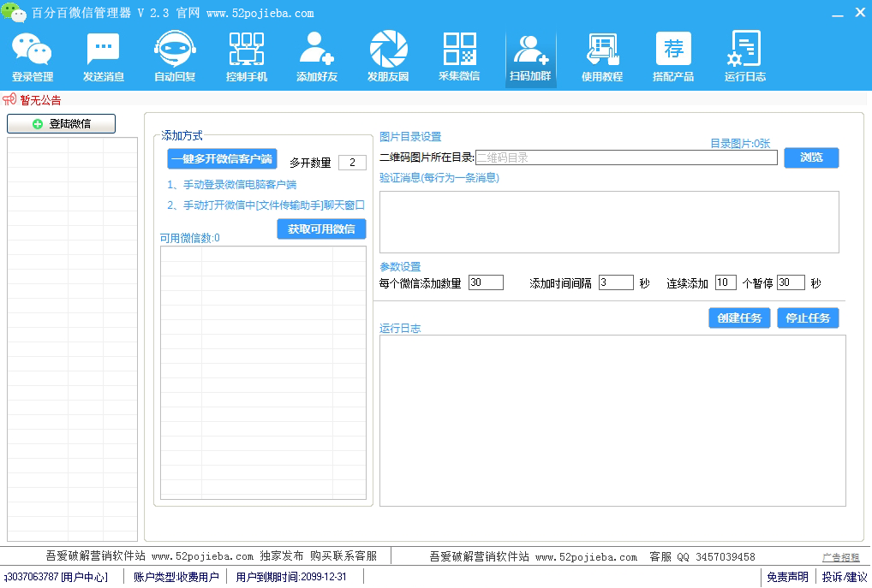This screenshot has height=588, width=872.
Task: Open 添加好友 add friend icon
Action: (x=317, y=57)
